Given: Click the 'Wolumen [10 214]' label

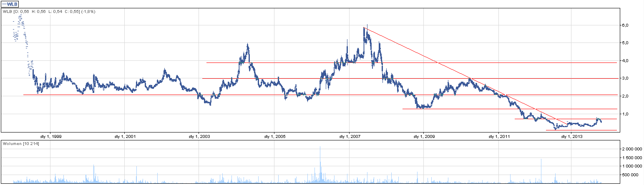Looking at the screenshot, I should (21, 144).
